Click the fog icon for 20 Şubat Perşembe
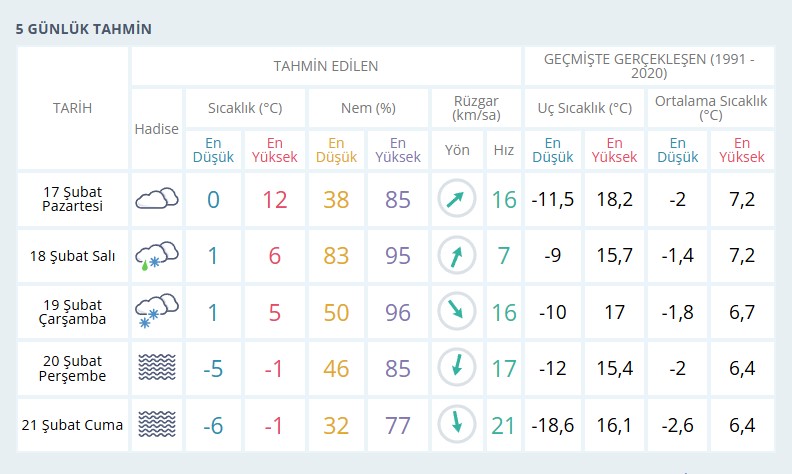Screen dimensions: 792x474 (x=157, y=367)
